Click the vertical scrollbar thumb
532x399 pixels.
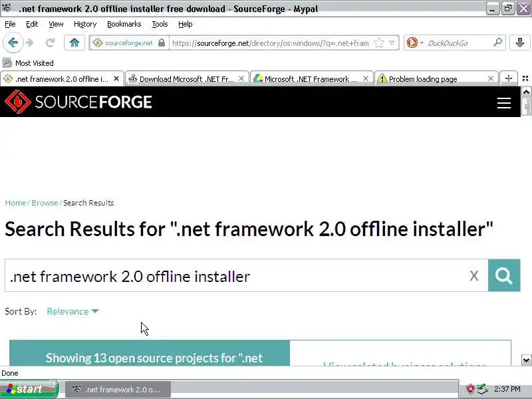click(526, 106)
